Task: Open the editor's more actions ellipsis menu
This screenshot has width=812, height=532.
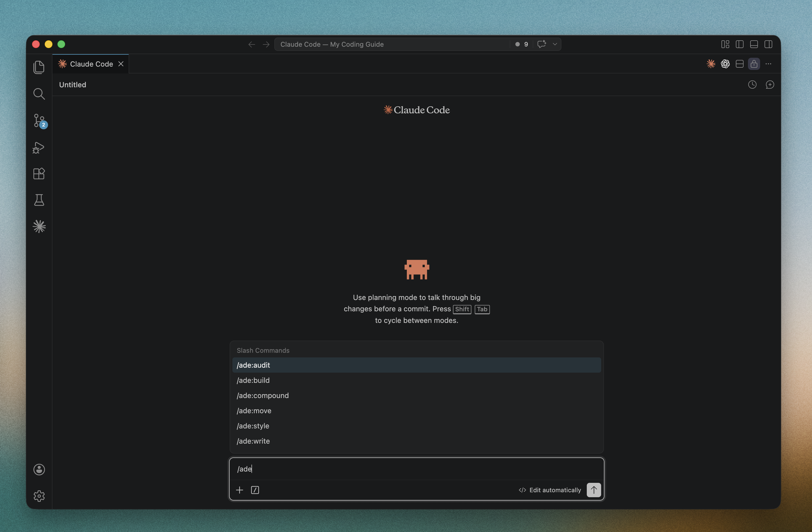Action: pos(768,64)
